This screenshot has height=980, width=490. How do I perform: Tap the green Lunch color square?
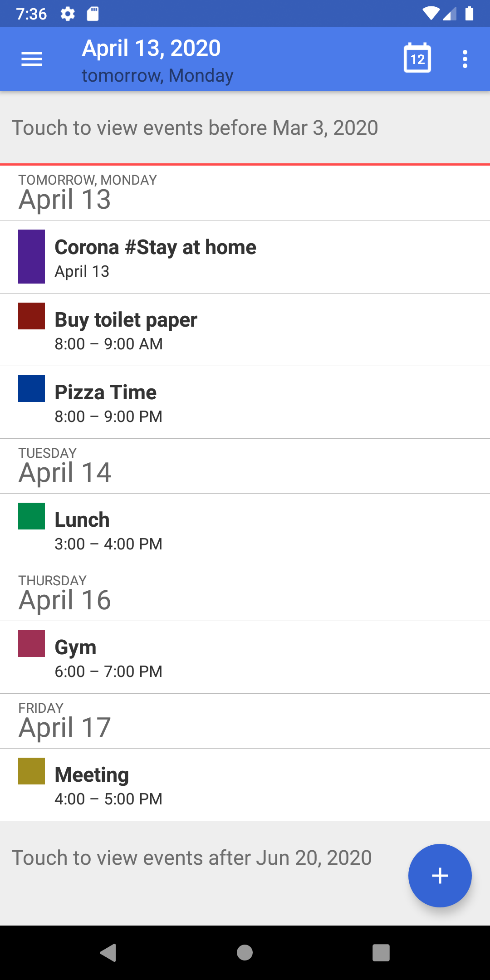tap(32, 516)
